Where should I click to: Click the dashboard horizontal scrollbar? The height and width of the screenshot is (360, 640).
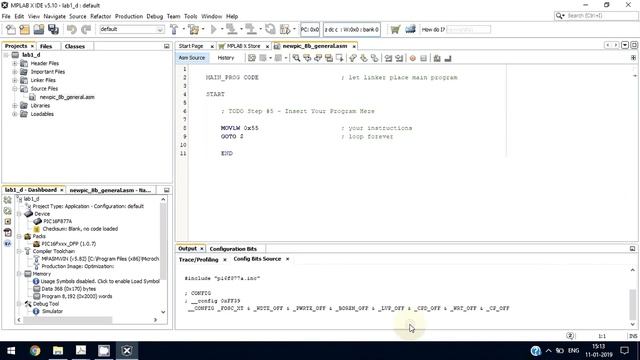(67, 320)
